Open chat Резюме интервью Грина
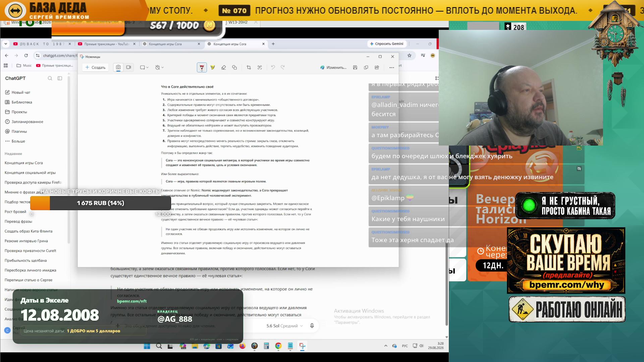This screenshot has height=362, width=644. pos(26,241)
